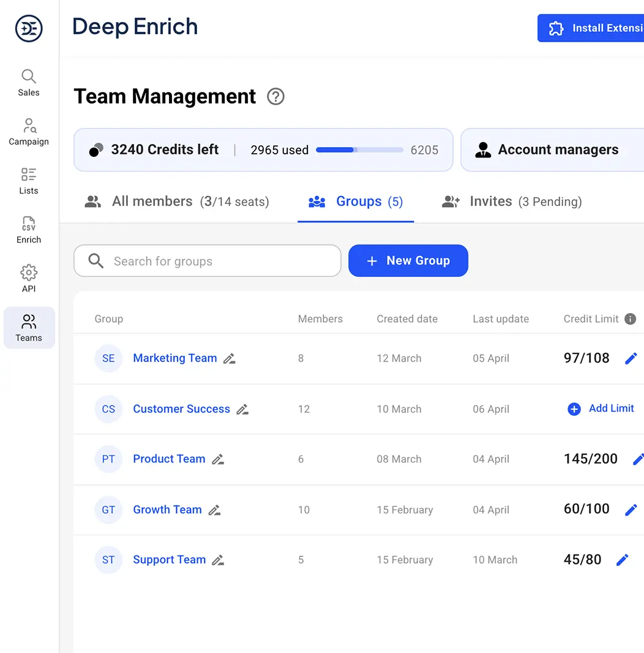644x653 pixels.
Task: Click the Team Management heading
Action: click(165, 97)
